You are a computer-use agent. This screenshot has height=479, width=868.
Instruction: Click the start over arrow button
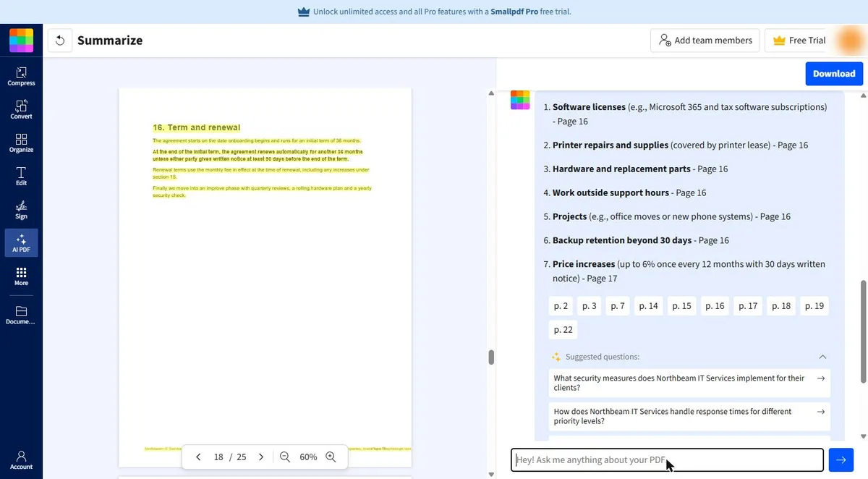pos(60,41)
